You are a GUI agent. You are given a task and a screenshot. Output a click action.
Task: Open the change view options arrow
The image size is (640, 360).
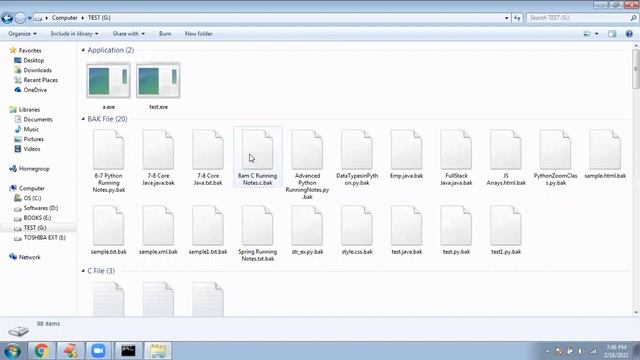click(597, 34)
